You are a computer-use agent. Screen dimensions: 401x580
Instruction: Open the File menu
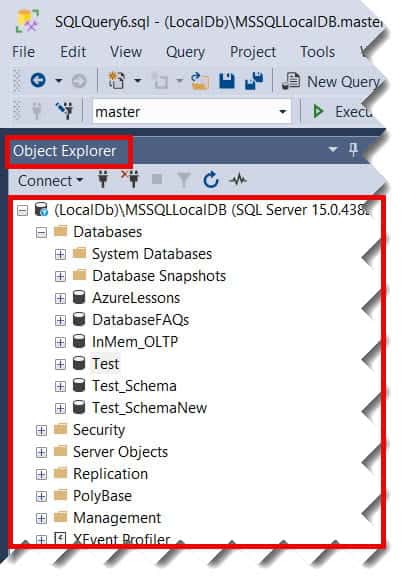pyautogui.click(x=24, y=52)
